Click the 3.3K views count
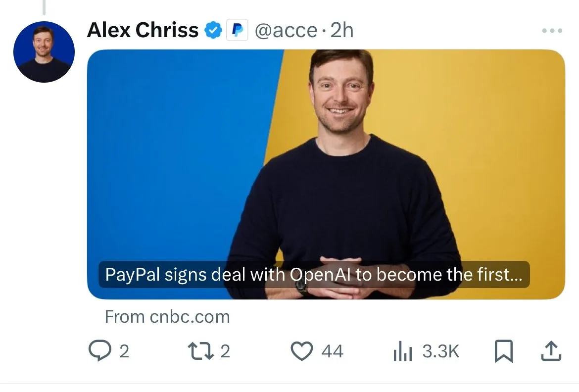This screenshot has width=579, height=392. [441, 351]
